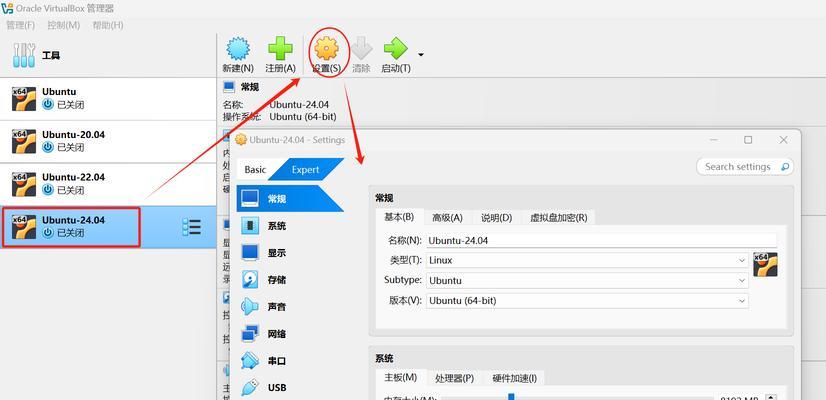
Task: Click the Ubuntu-24.04 Settings dialog title icon
Action: tap(241, 140)
